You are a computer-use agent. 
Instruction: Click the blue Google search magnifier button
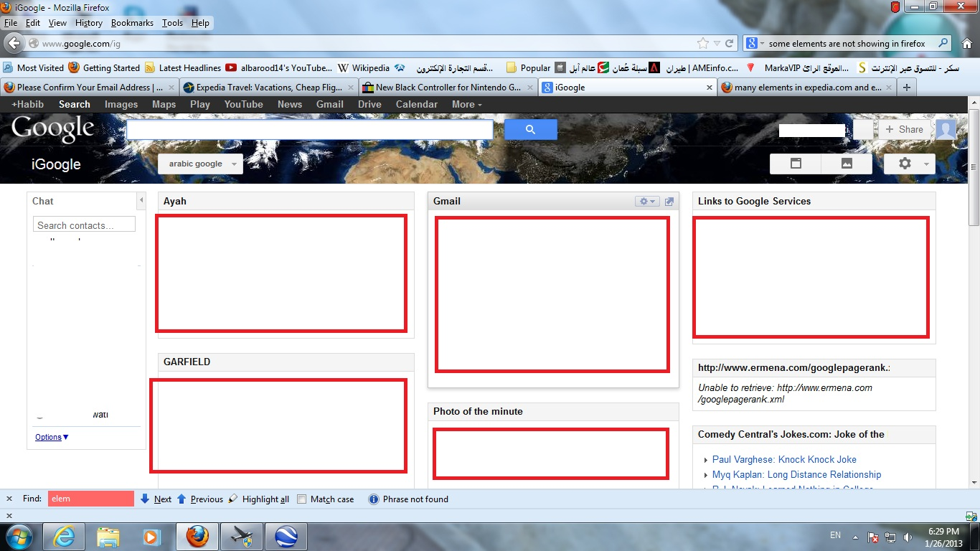(531, 129)
